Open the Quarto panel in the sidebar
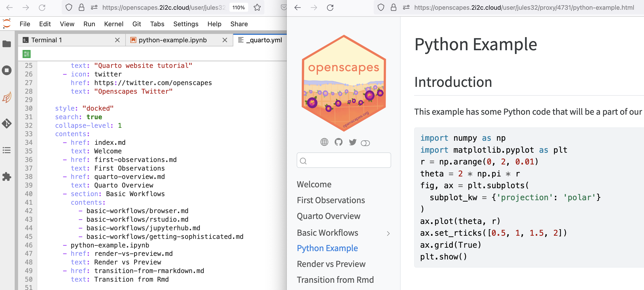This screenshot has height=290, width=644. (6, 97)
